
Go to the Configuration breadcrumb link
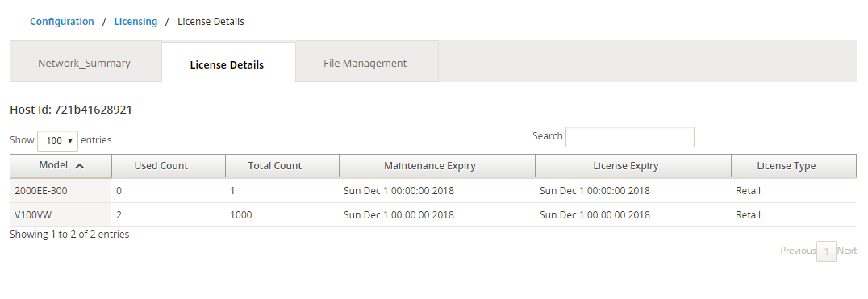coord(62,22)
